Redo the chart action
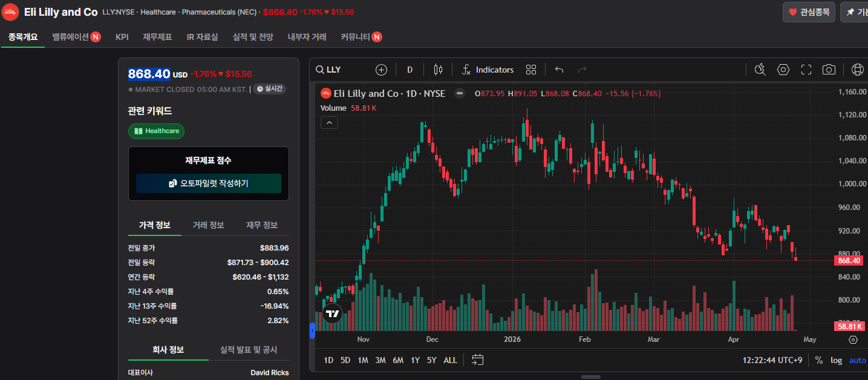This screenshot has height=380, width=868. 582,70
